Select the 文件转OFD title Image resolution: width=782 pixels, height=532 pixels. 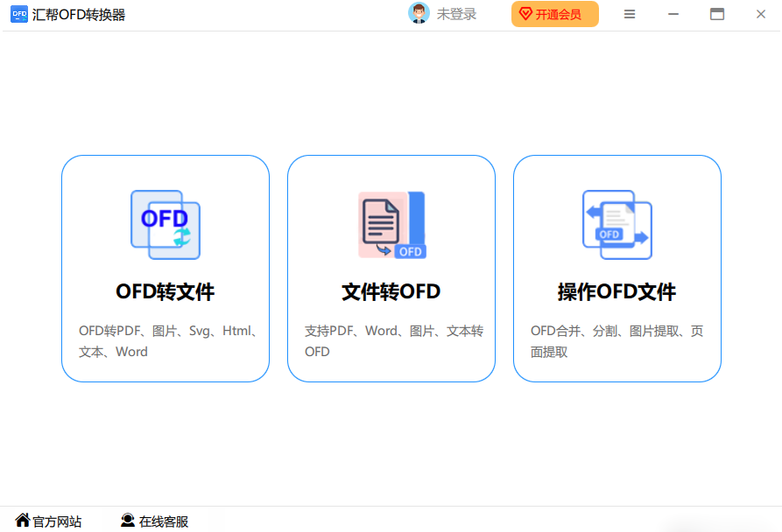tap(391, 291)
